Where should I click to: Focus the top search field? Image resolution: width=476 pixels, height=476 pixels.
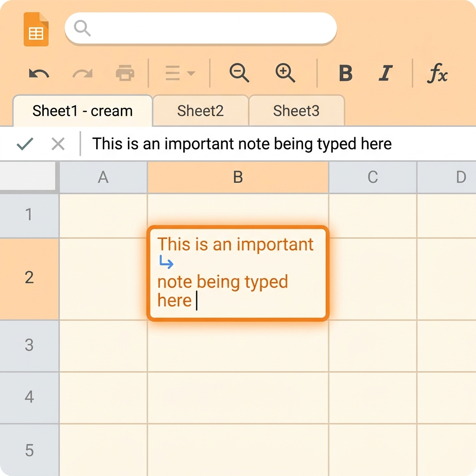[201, 28]
